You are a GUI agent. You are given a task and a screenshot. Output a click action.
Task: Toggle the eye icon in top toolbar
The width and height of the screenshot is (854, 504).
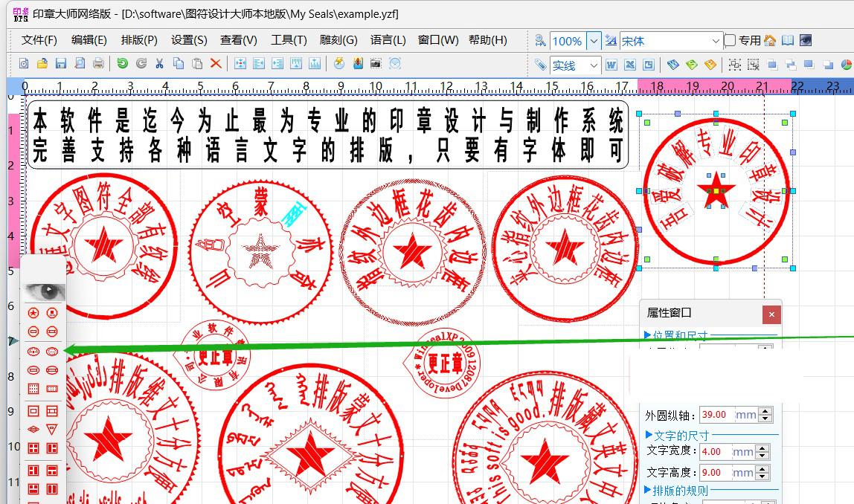pos(805,41)
